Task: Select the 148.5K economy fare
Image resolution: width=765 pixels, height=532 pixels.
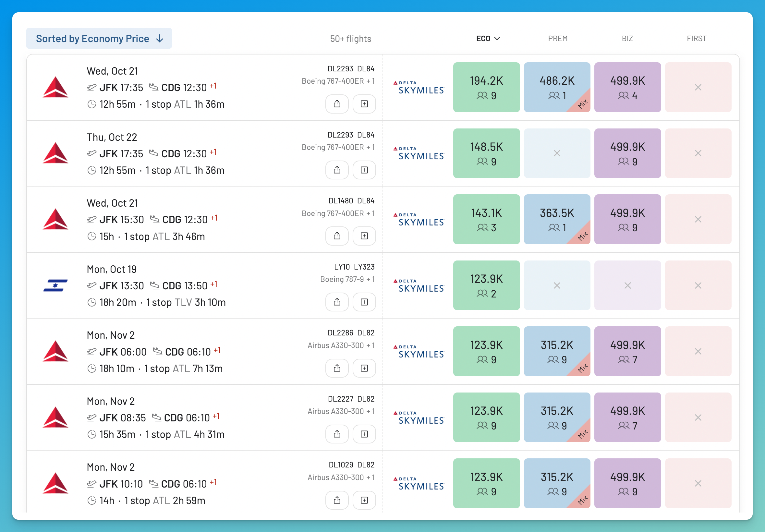Action: coord(486,153)
